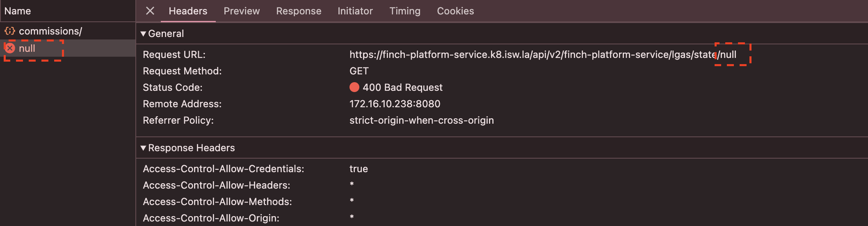Click the 400 Bad Request status text
The height and width of the screenshot is (226, 868).
click(402, 88)
